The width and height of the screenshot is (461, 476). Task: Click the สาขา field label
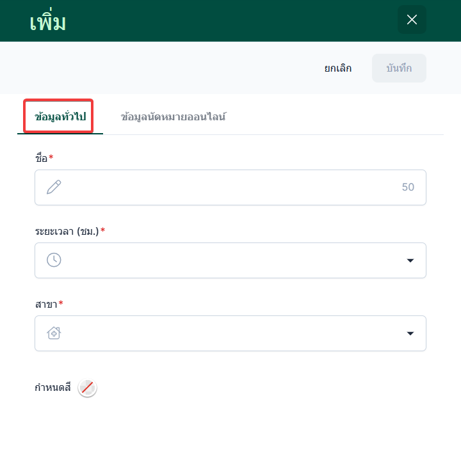[x=46, y=304]
